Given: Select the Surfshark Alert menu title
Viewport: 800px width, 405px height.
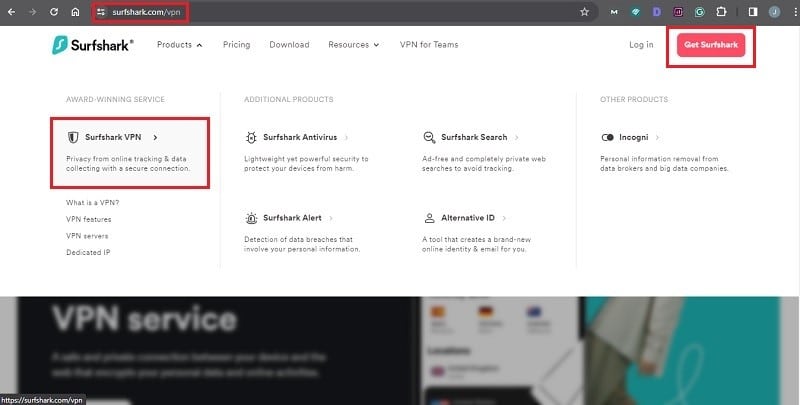Looking at the screenshot, I should point(292,218).
